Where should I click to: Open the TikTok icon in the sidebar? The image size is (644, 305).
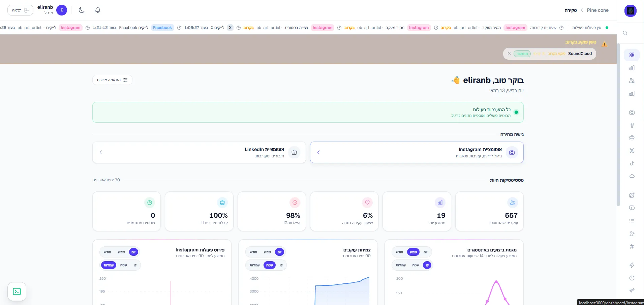pos(632,163)
